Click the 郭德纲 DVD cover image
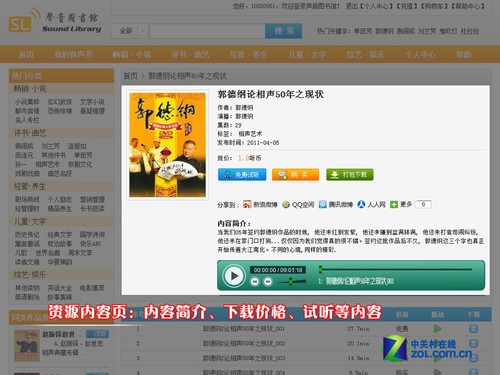Image resolution: width=500 pixels, height=375 pixels. (167, 145)
